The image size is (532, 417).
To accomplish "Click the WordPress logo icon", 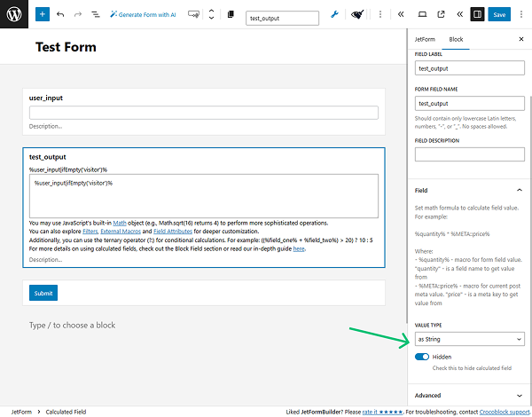I will tap(14, 14).
